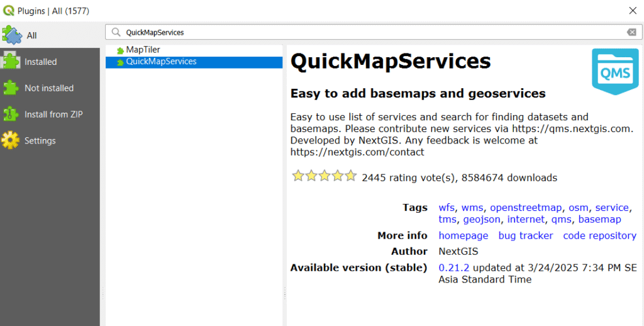Screen dimensions: 644x326
Task: Close the Plugins dialog
Action: [633, 10]
